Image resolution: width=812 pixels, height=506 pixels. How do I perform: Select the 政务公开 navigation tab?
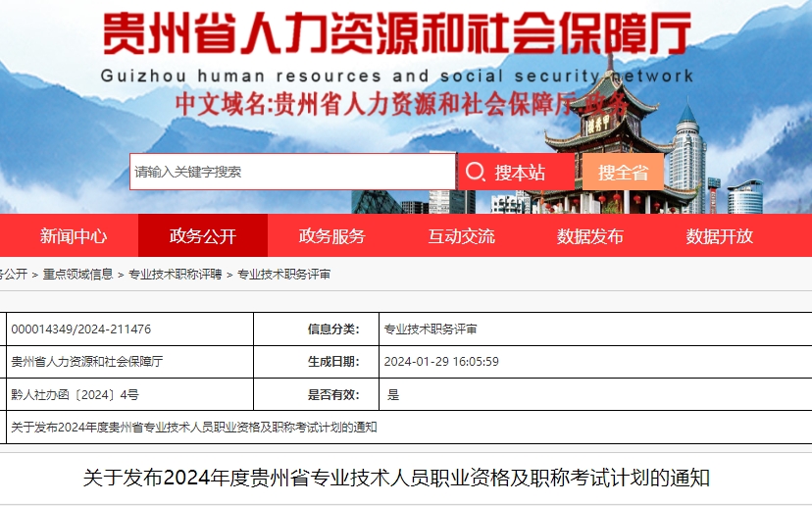click(203, 236)
